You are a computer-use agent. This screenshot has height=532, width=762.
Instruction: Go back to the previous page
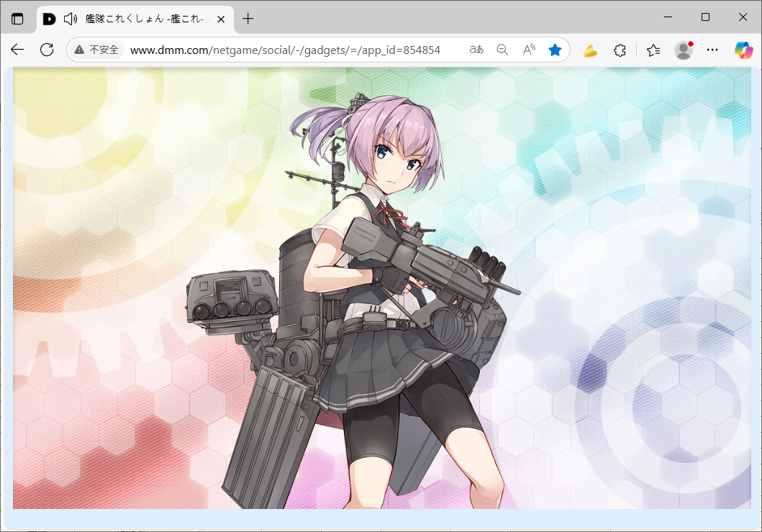point(17,50)
